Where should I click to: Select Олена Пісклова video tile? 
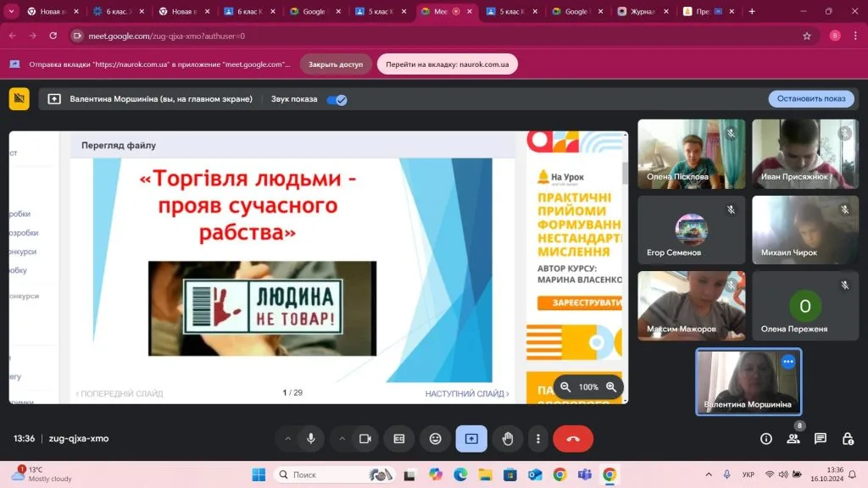click(x=692, y=154)
